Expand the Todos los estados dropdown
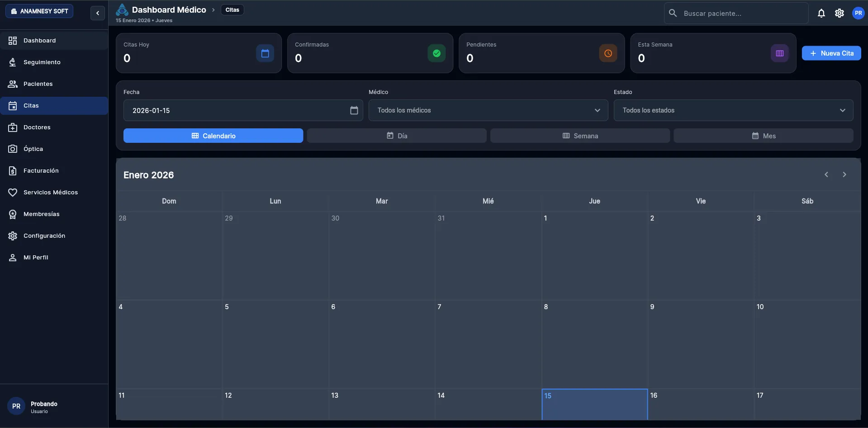This screenshot has width=868, height=428. pos(733,110)
